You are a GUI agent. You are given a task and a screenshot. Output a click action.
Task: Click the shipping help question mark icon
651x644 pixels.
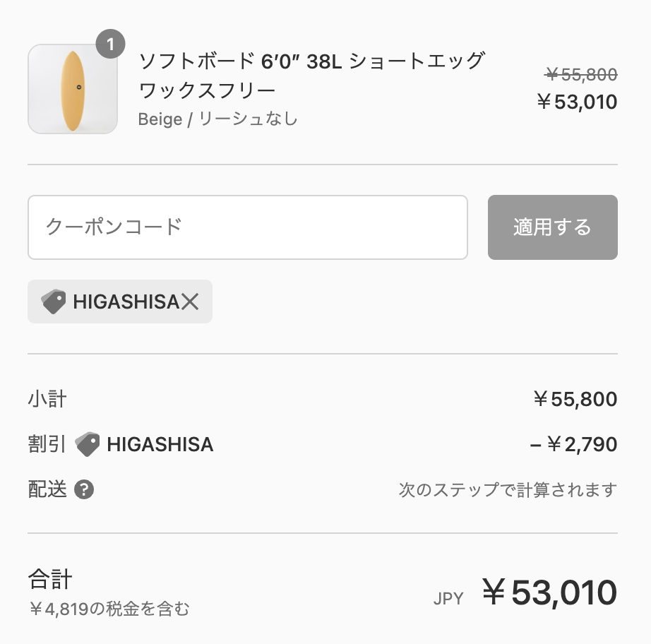[84, 489]
